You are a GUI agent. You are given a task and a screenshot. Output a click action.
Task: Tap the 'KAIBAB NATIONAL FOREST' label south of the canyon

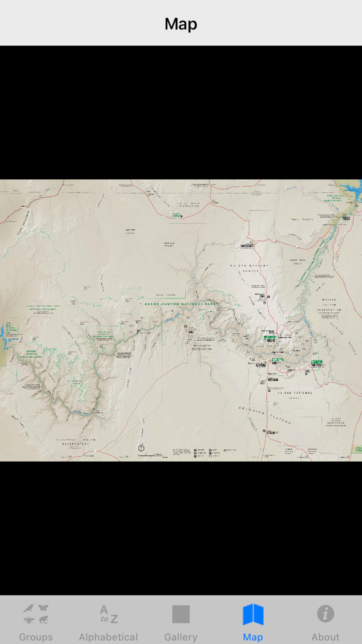295,395
